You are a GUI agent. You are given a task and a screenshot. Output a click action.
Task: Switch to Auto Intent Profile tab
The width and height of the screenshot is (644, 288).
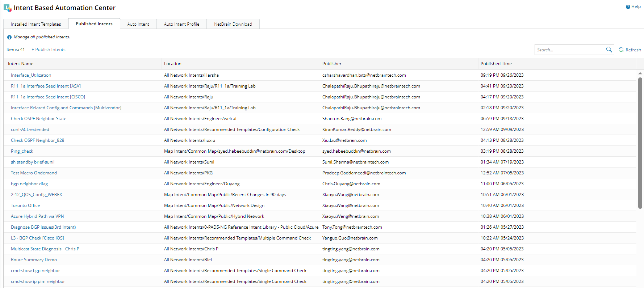pos(181,24)
